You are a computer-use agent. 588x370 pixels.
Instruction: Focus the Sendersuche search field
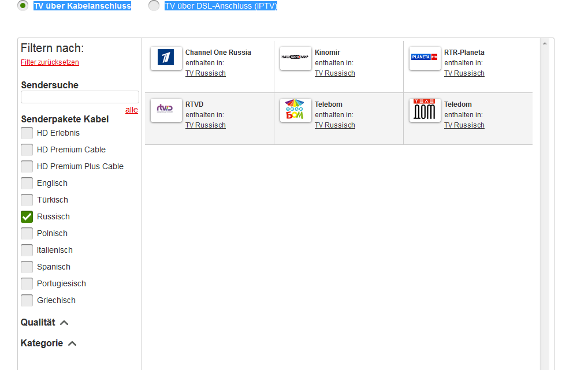(x=80, y=97)
